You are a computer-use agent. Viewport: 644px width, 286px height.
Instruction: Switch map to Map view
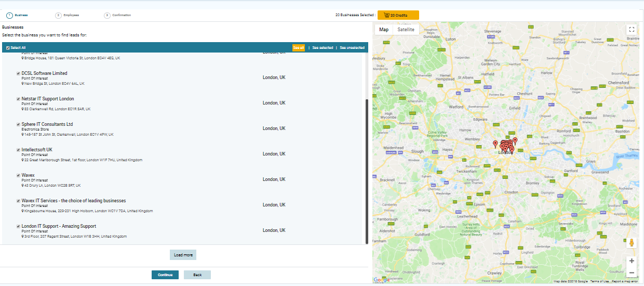[x=384, y=30]
